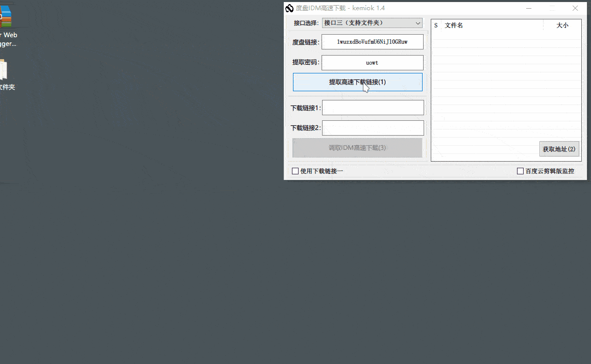Toggle the 百度云剪辑版监控 checkbox
Viewport: 591px width, 364px height.
520,171
